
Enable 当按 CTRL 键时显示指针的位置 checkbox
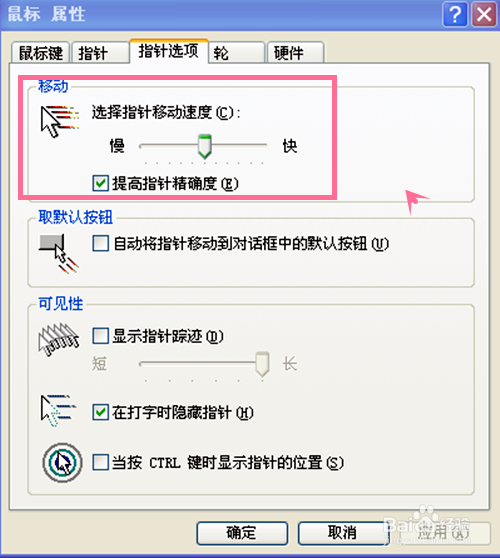pyautogui.click(x=100, y=463)
